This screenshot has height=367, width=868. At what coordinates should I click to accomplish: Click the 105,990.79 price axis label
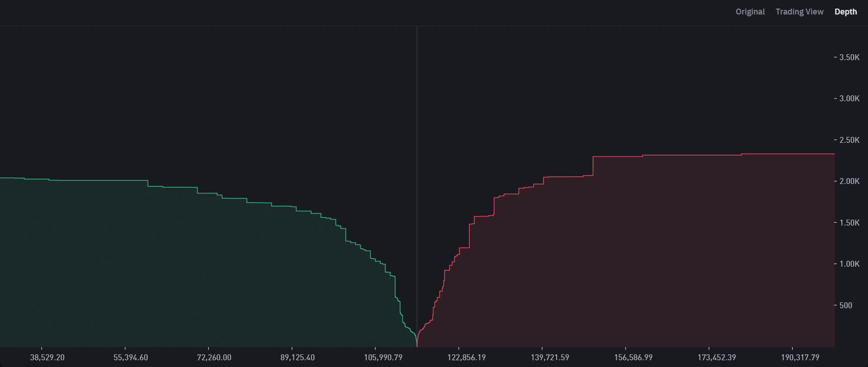tap(383, 358)
